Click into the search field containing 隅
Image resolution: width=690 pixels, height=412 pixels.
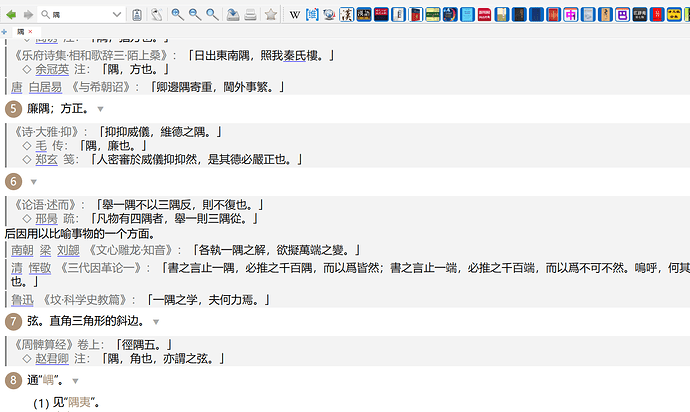click(x=79, y=15)
